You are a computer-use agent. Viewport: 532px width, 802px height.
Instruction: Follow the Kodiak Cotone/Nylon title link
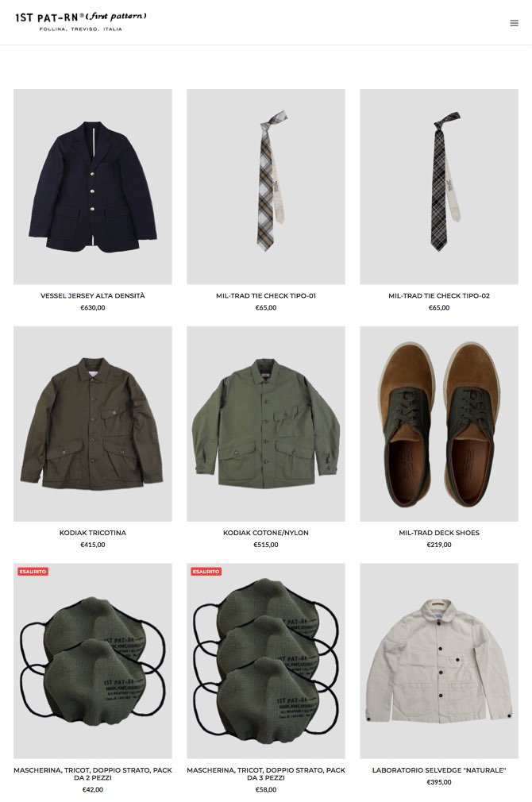coord(266,533)
